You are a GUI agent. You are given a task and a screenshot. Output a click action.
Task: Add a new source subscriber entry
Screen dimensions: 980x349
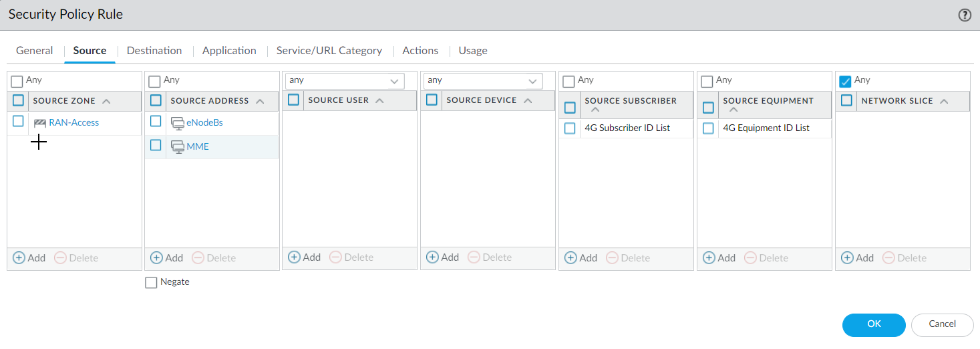[581, 258]
